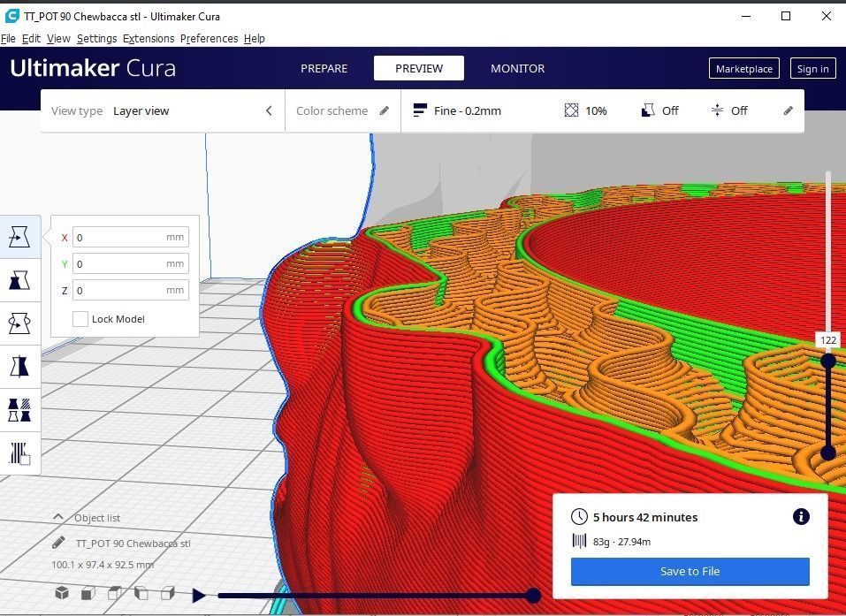Click the X position input field
Viewport: 846px width, 616px height.
131,238
